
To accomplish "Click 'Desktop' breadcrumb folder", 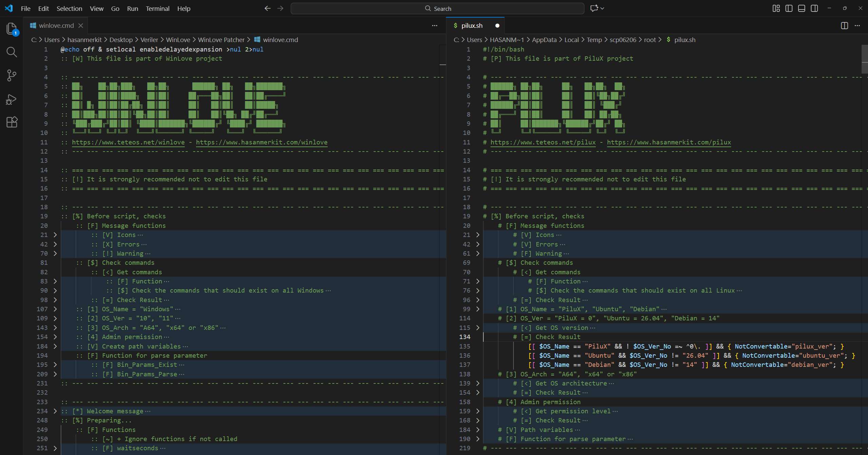I will pos(121,40).
